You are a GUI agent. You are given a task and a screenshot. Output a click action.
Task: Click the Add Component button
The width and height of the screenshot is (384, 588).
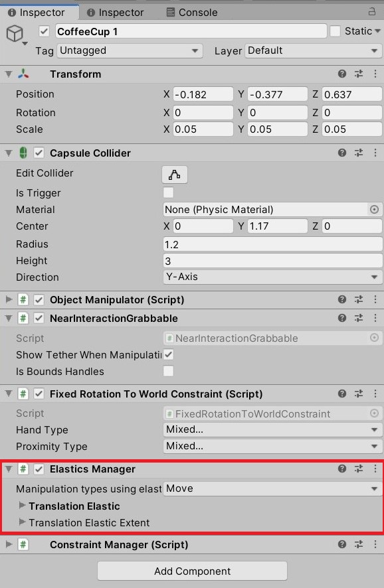click(192, 571)
